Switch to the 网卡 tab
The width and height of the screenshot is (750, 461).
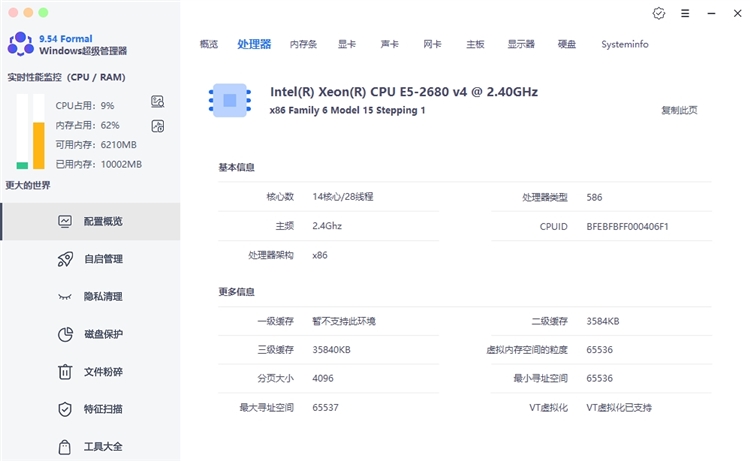(432, 44)
